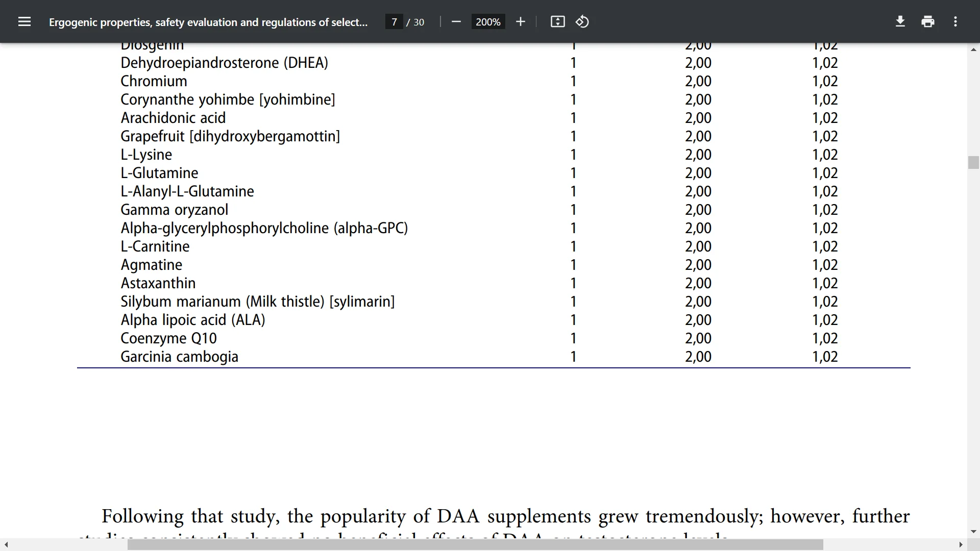Viewport: 980px width, 551px height.
Task: Click the 200% zoom level field
Action: [x=488, y=22]
